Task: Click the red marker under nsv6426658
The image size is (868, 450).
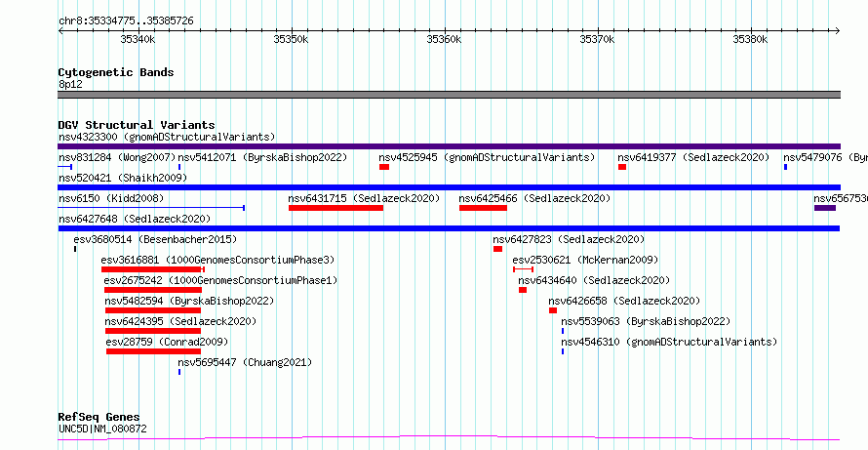Action: 553,310
